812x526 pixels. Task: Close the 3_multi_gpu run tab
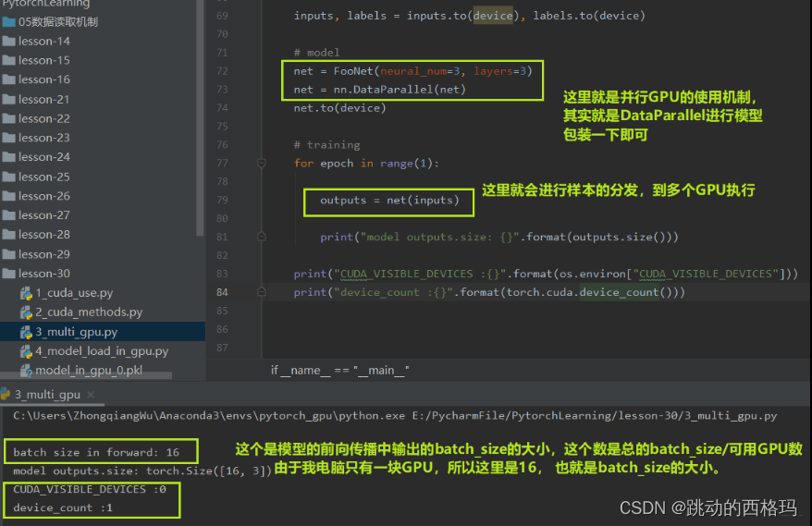92,395
